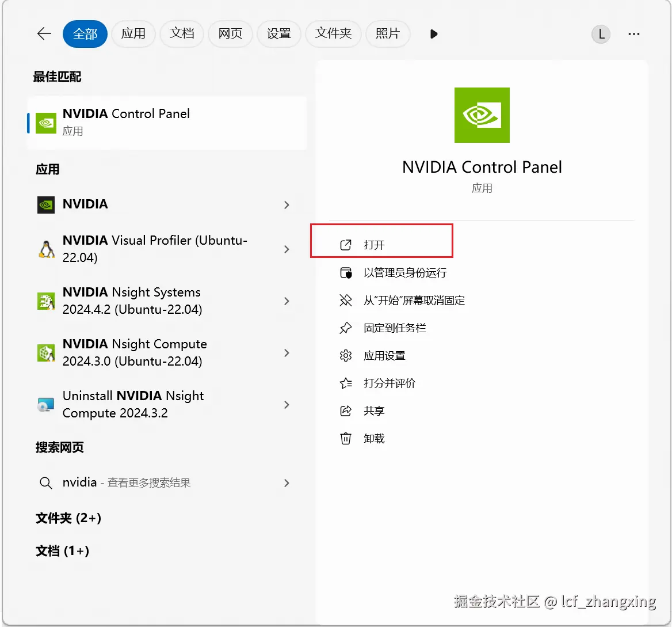Click the open-external icon beside 打开

346,245
